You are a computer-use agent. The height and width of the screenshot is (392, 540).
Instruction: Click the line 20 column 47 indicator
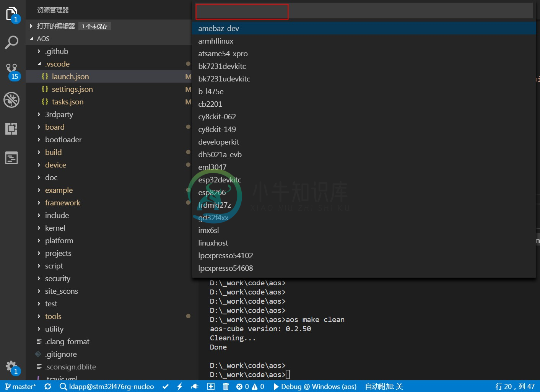(515, 387)
